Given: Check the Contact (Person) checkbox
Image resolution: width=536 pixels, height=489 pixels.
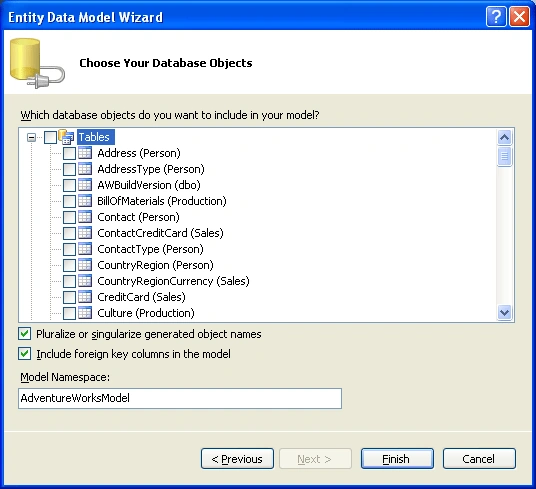Looking at the screenshot, I should (x=69, y=217).
